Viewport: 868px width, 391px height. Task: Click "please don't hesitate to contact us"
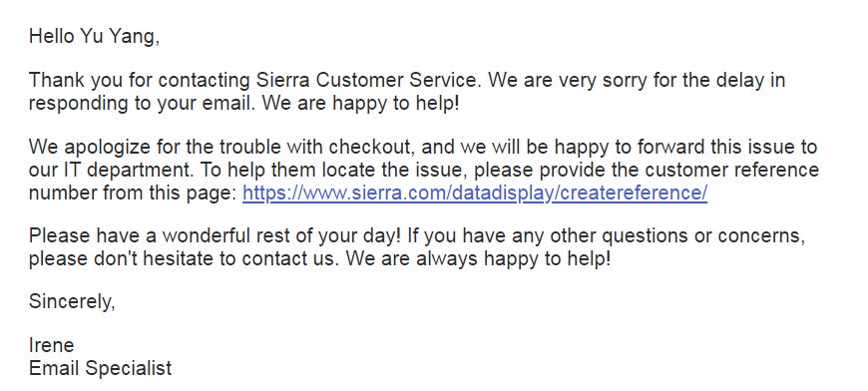click(184, 258)
